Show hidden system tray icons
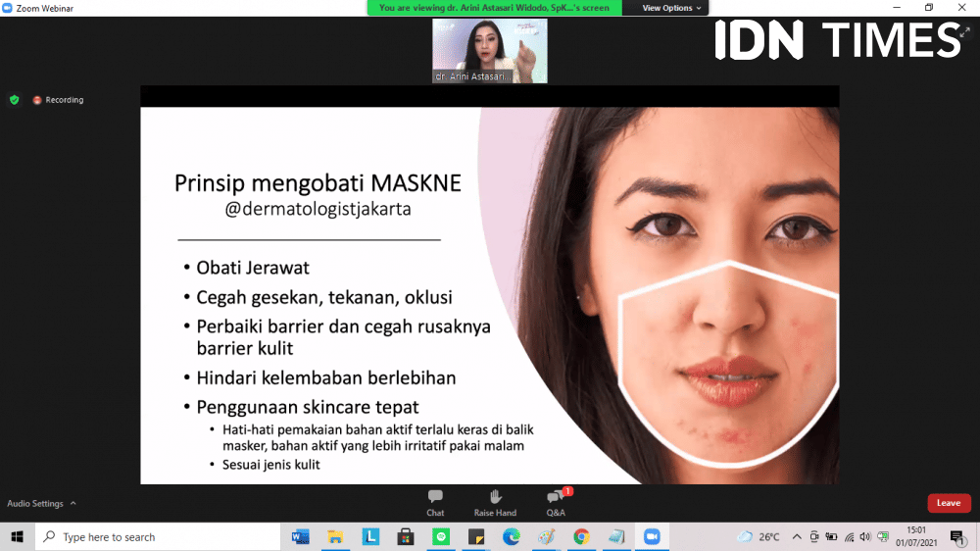This screenshot has height=551, width=980. click(797, 537)
